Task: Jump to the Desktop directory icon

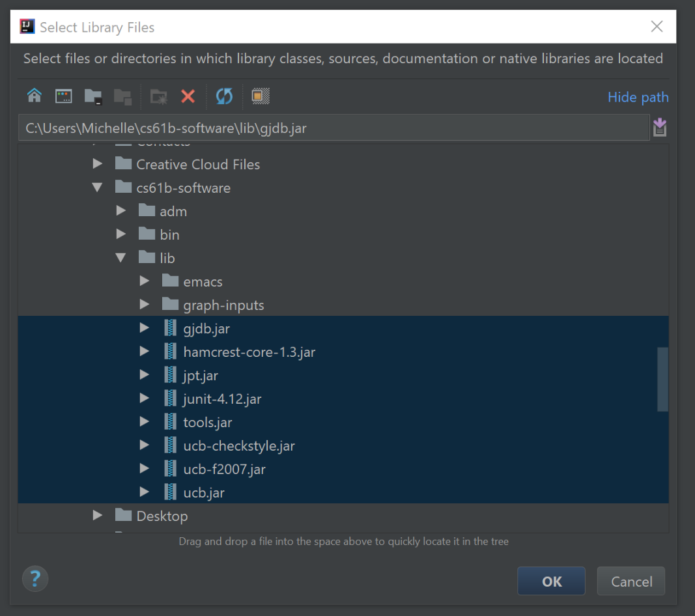Action: (64, 96)
